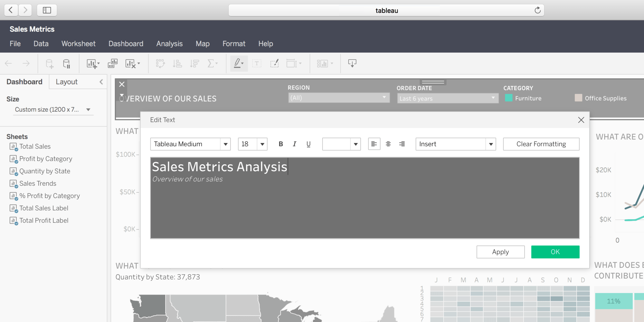Click the swap rows and columns icon
This screenshot has width=644, height=322.
pyautogui.click(x=160, y=63)
